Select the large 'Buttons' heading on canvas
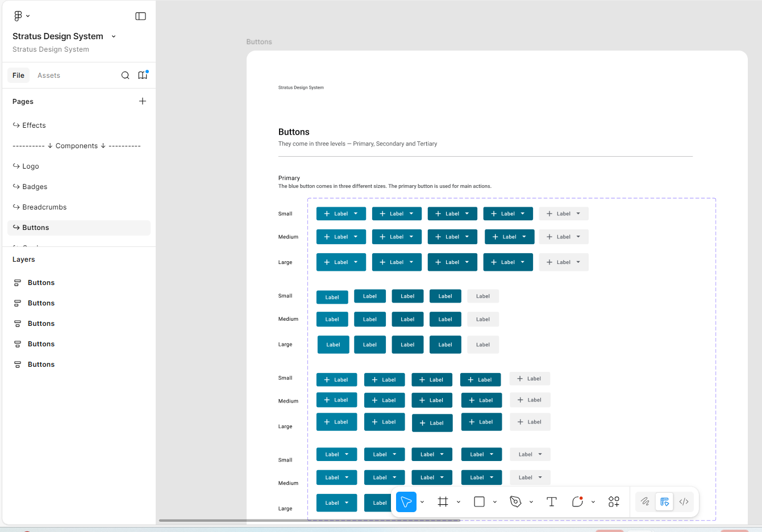This screenshot has width=762, height=532. point(294,132)
